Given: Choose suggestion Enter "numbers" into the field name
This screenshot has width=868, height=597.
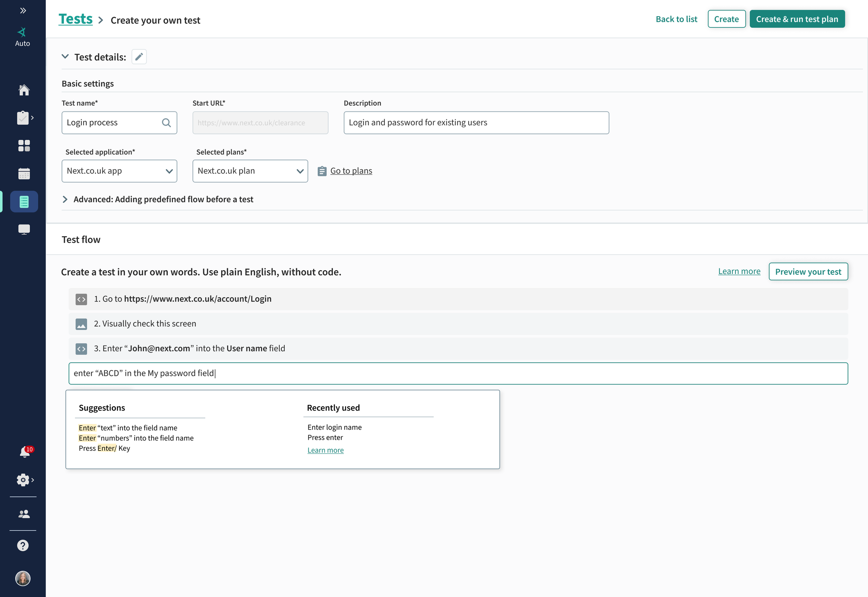Looking at the screenshot, I should 136,438.
